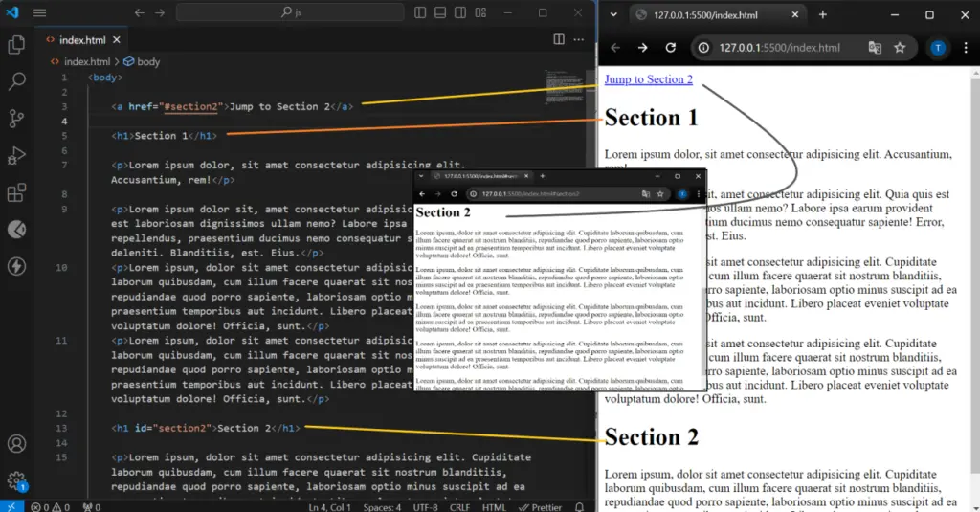980x512 pixels.
Task: Open the notifications bell in VS Code
Action: tap(579, 507)
